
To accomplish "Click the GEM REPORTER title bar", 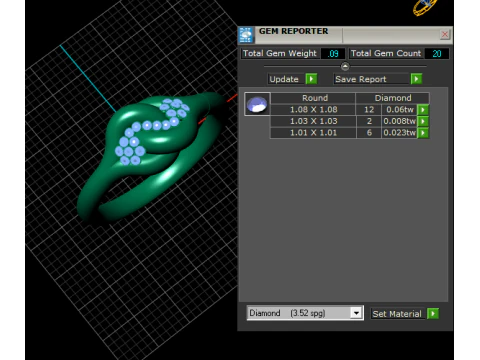I will pyautogui.click(x=345, y=35).
